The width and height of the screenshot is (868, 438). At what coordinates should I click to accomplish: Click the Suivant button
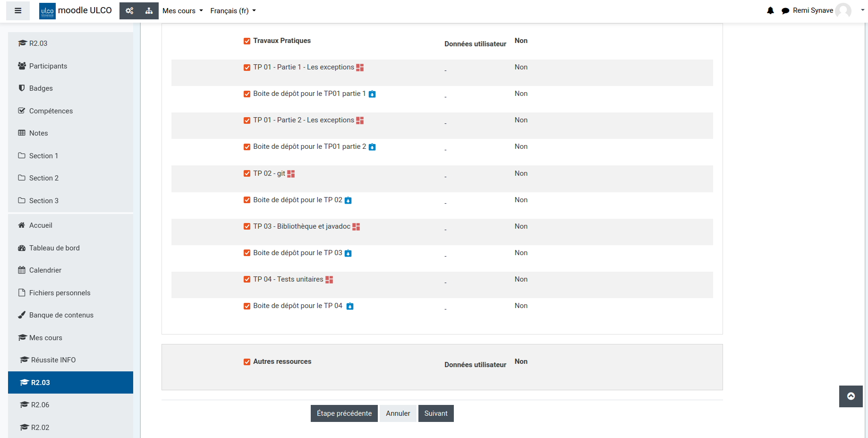435,413
